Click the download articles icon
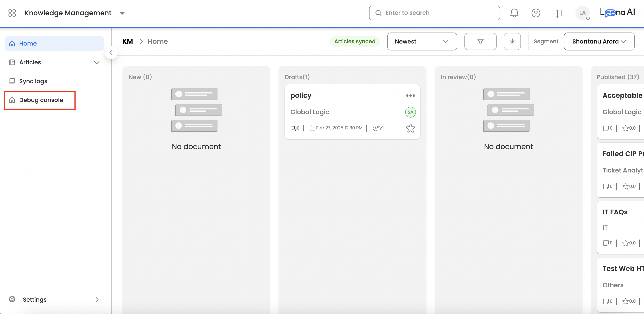The width and height of the screenshot is (644, 314). [512, 41]
